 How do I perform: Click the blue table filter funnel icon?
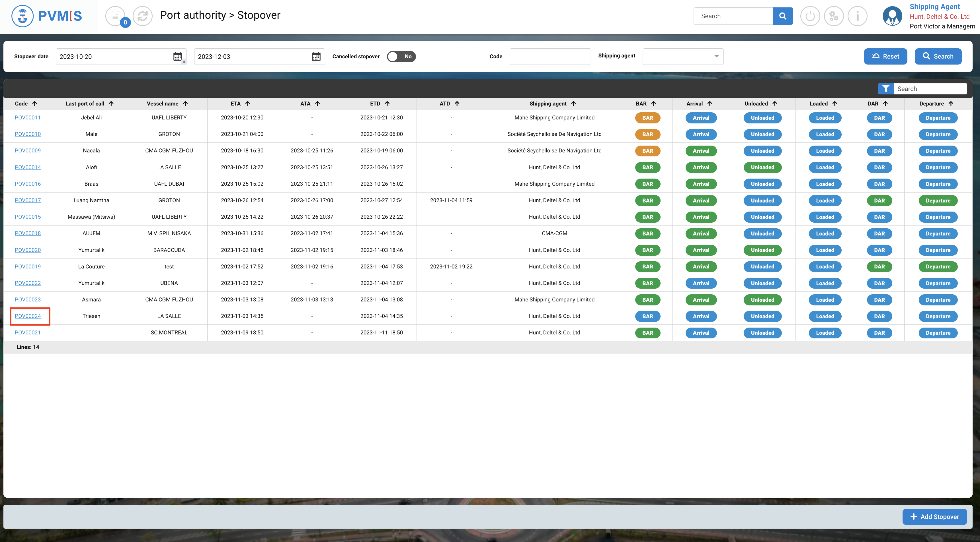pos(886,88)
